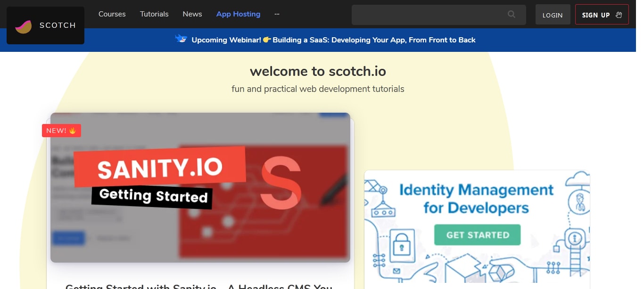Open the News section
The width and height of the screenshot is (644, 289).
click(x=192, y=14)
